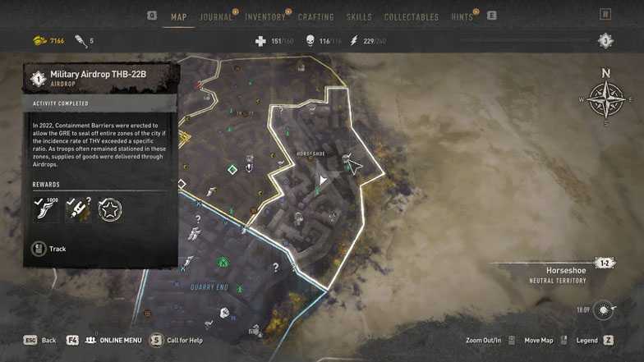Open the Collectables tab
The height and width of the screenshot is (362, 644).
[412, 17]
